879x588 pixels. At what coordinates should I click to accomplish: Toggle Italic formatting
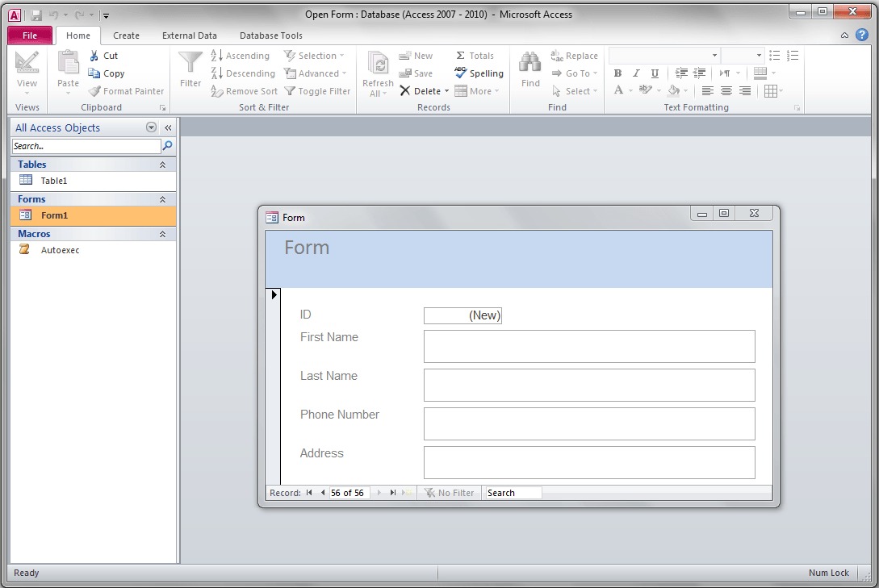(x=636, y=73)
